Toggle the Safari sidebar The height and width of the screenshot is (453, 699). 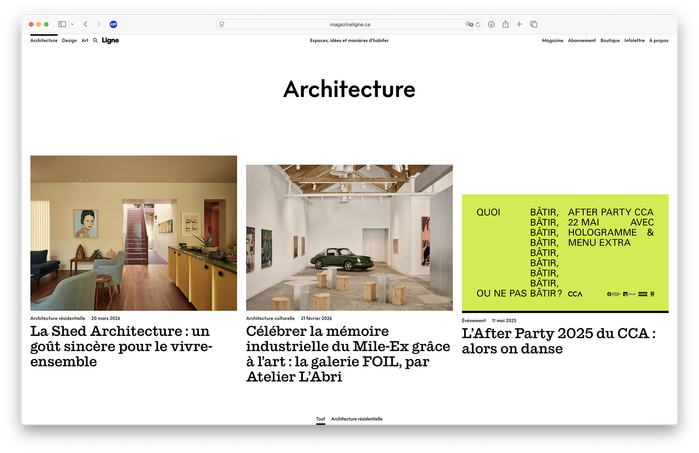tap(62, 24)
